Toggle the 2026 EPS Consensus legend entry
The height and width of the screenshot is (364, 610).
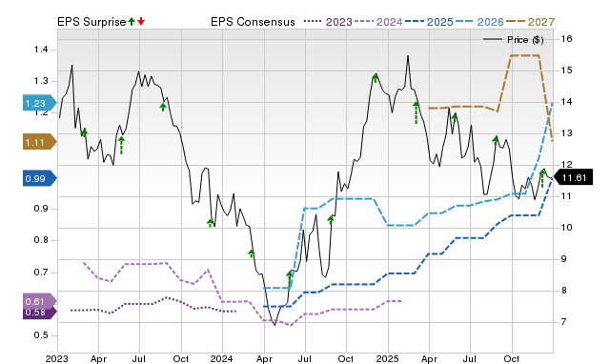coord(479,22)
